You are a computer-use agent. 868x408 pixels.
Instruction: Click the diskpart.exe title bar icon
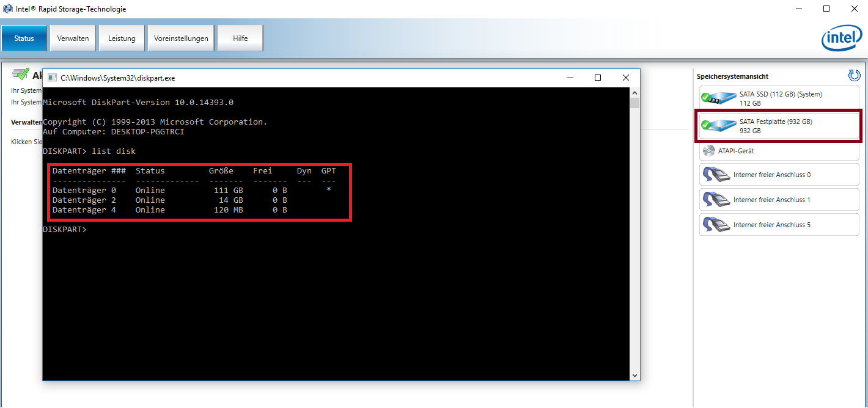tap(51, 78)
